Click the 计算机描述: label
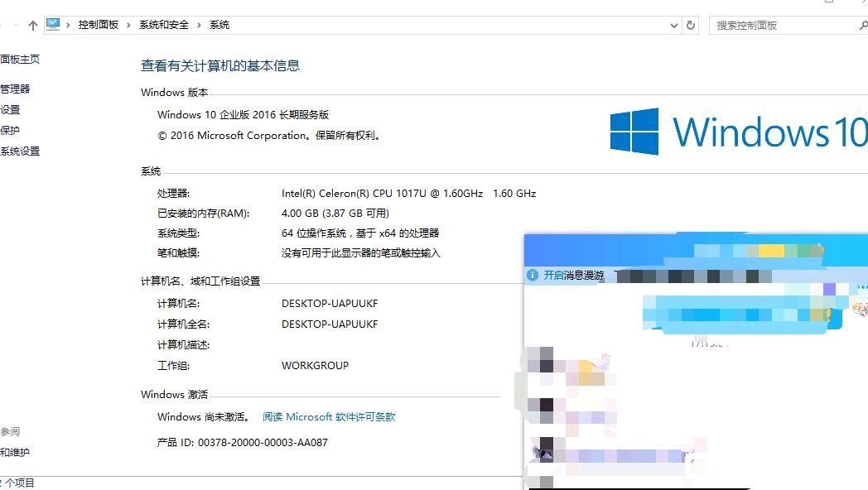This screenshot has height=490, width=868. coord(183,345)
